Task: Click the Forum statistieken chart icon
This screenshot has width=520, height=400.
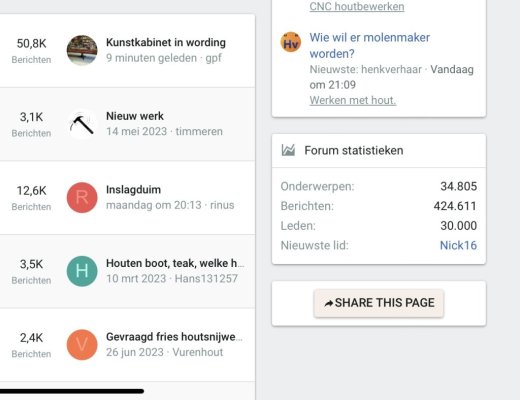Action: click(288, 150)
